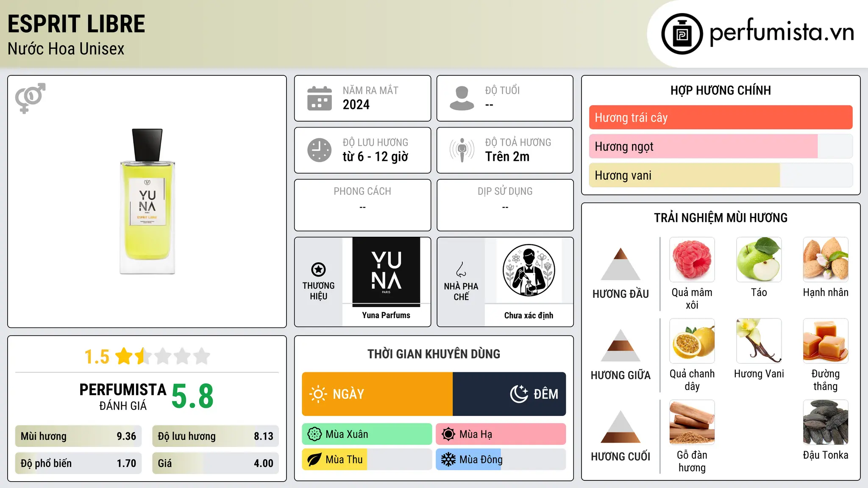Click the PHONG CÁCH heading
Image resolution: width=868 pixels, height=488 pixels.
[x=362, y=191]
